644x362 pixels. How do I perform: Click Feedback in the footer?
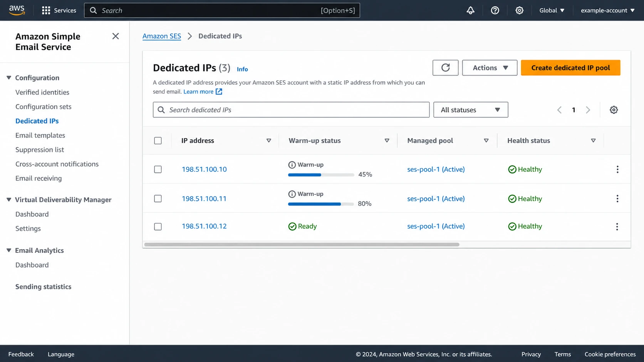(x=21, y=354)
